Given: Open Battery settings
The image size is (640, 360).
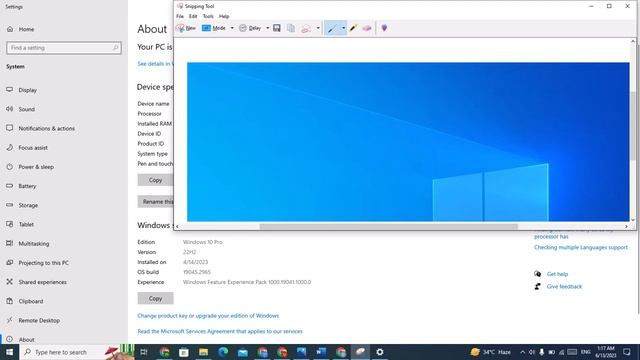Looking at the screenshot, I should click(x=27, y=186).
